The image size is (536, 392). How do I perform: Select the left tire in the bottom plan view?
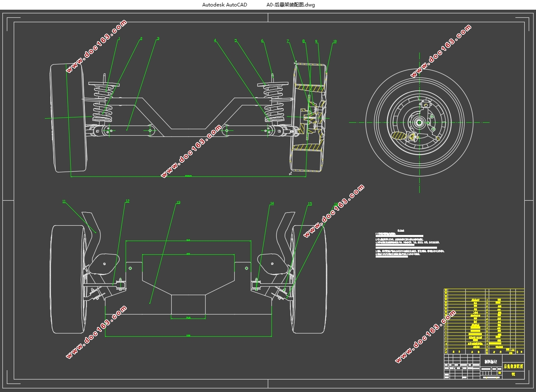tap(69, 279)
